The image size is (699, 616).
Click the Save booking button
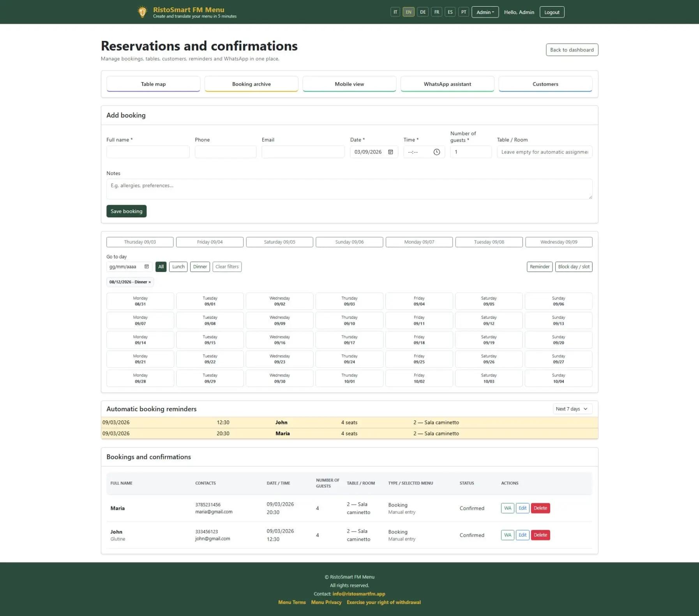[x=126, y=211]
